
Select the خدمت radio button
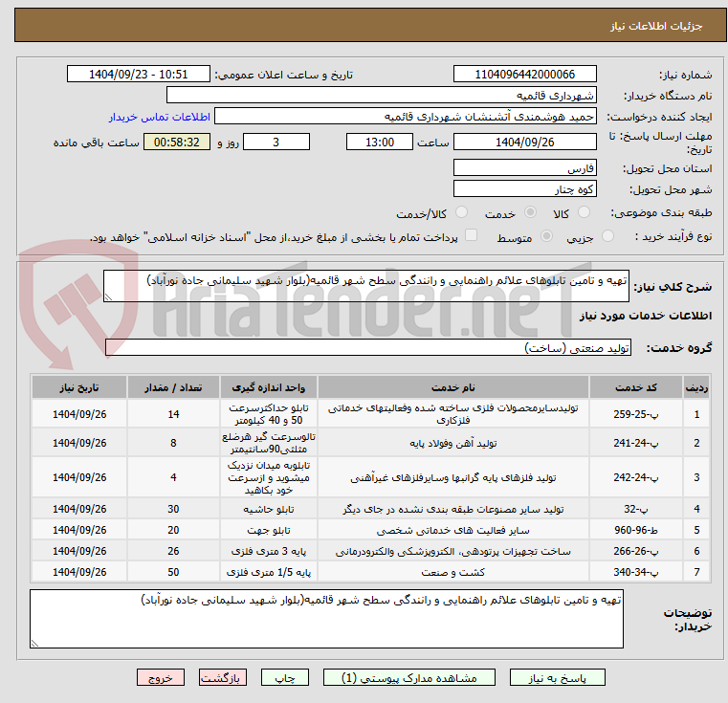[530, 212]
